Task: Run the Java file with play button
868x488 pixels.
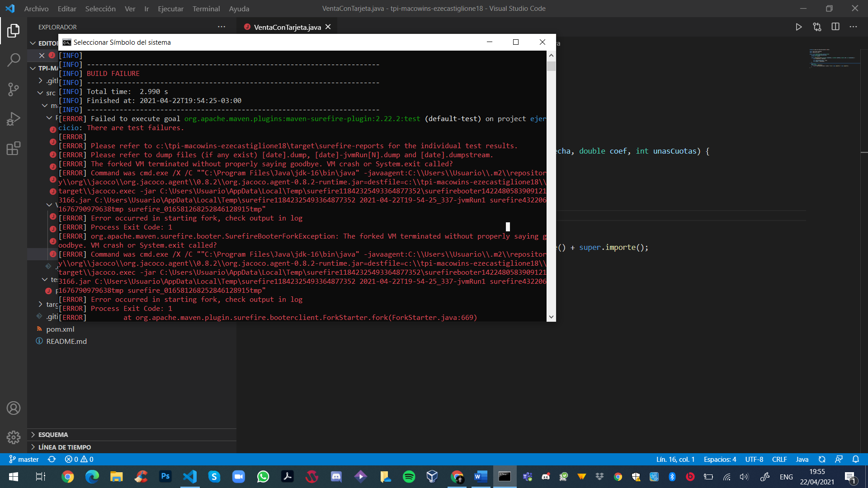Action: (x=799, y=27)
